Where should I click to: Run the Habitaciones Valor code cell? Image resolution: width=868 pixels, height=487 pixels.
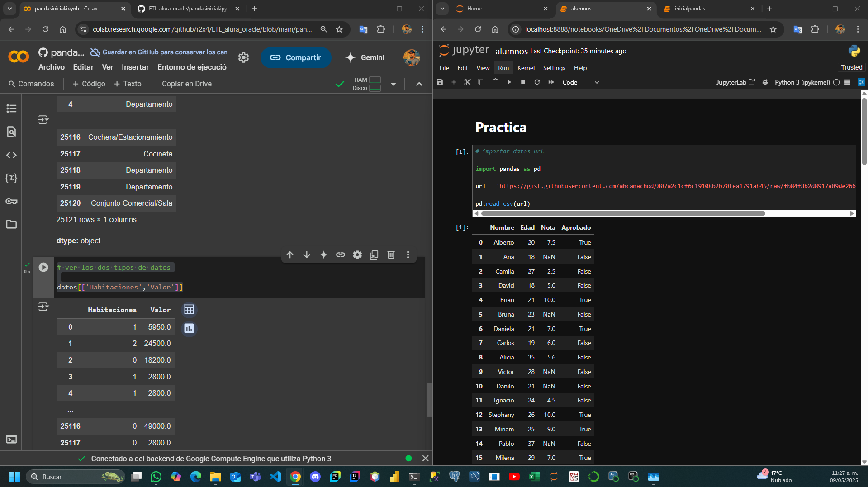pyautogui.click(x=43, y=267)
